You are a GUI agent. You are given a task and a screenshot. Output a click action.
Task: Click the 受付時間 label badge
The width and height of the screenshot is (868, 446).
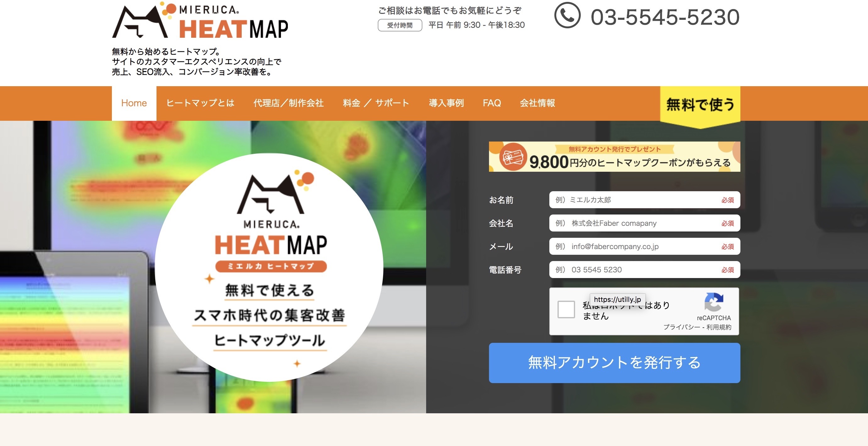click(x=400, y=25)
